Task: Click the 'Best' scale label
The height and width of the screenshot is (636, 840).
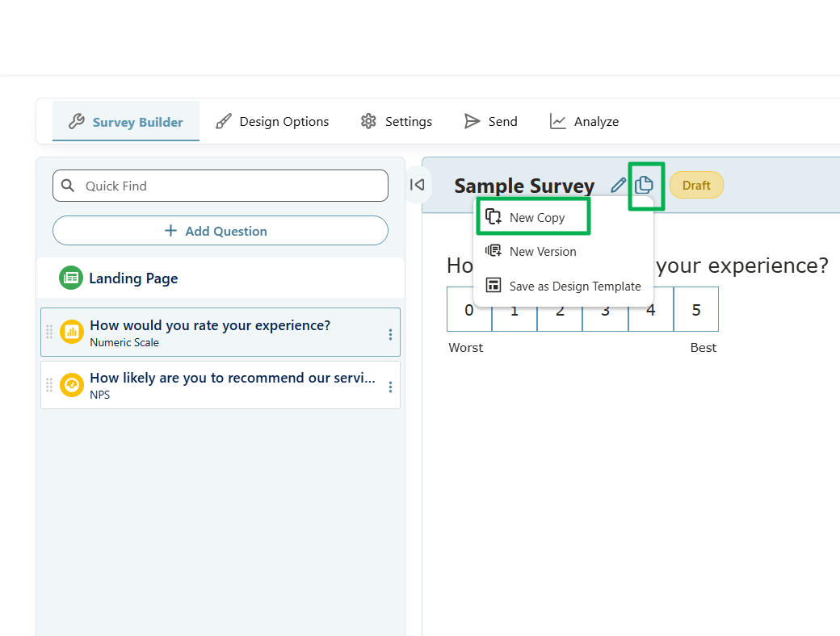Action: coord(703,347)
